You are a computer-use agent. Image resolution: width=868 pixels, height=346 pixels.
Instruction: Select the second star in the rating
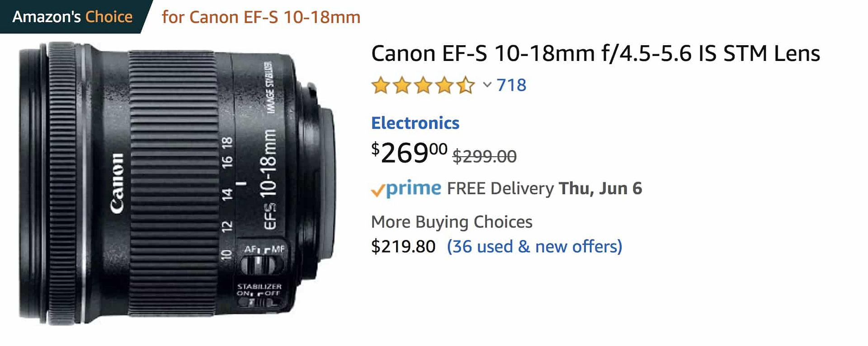point(401,85)
